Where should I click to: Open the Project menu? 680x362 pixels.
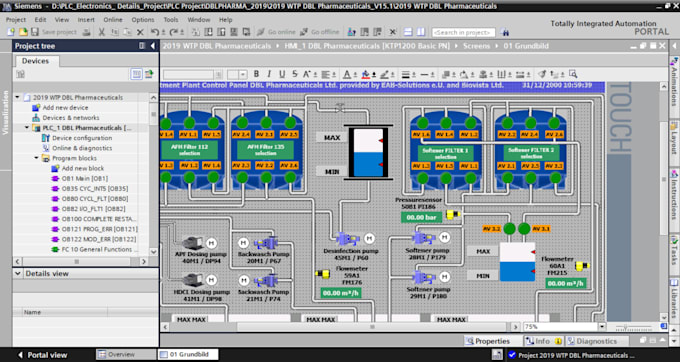coord(16,20)
